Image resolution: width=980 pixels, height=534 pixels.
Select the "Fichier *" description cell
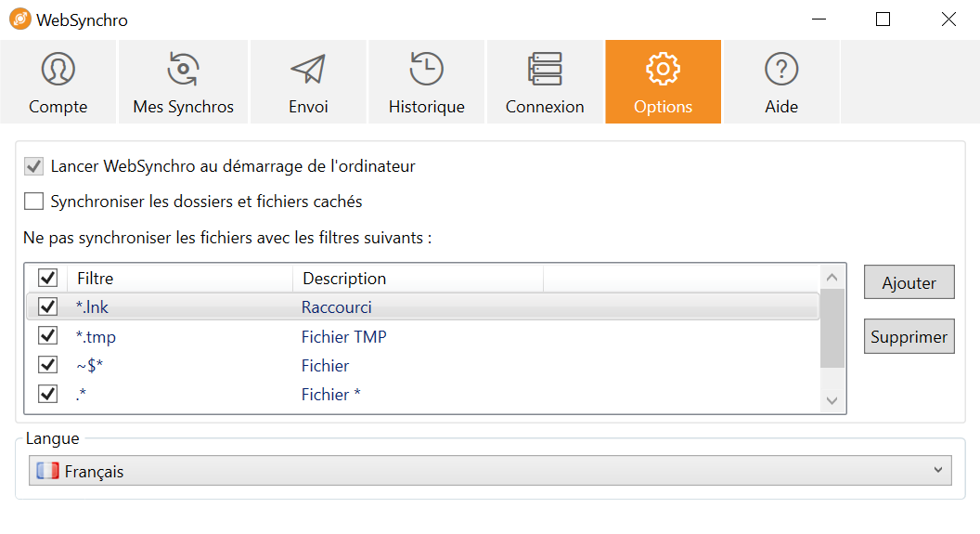tap(330, 395)
